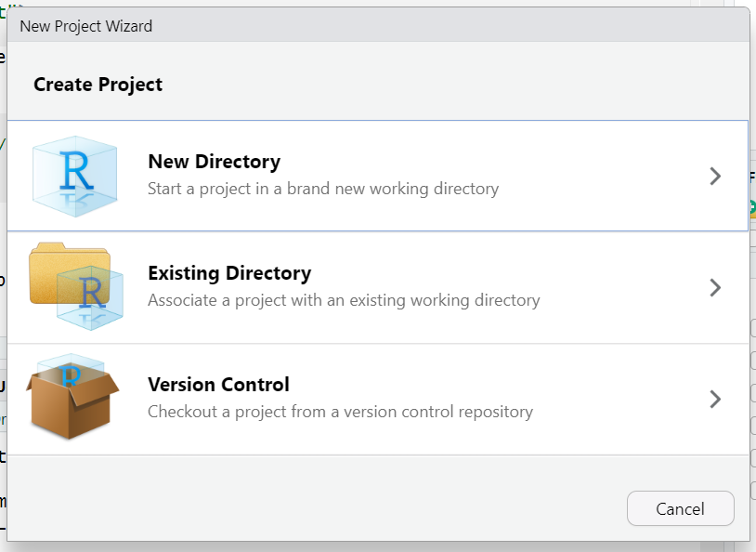Expand the New Directory chevron arrow

pos(714,176)
